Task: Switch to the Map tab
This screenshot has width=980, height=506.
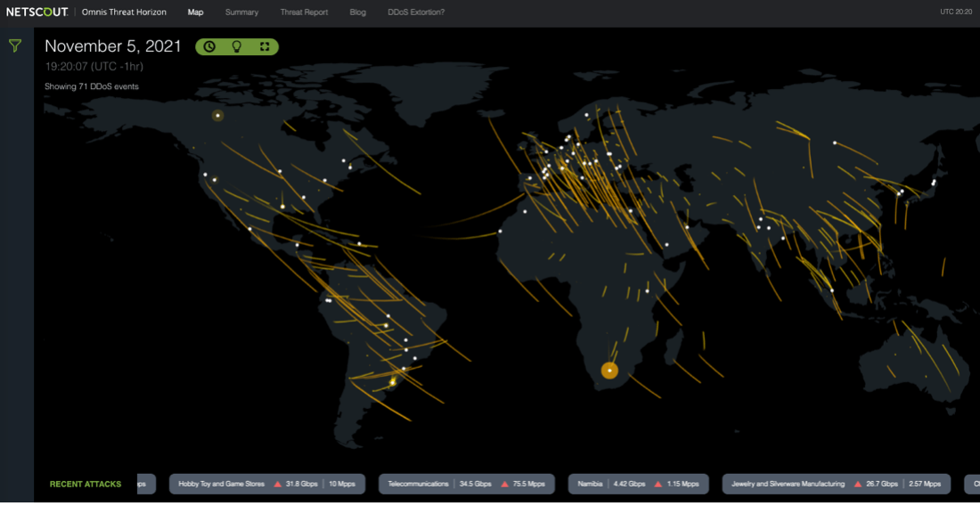Action: (x=196, y=12)
